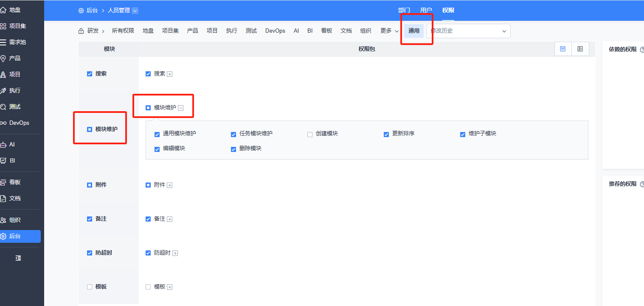
Task: Click the 后台 breadcrumb link
Action: point(92,11)
